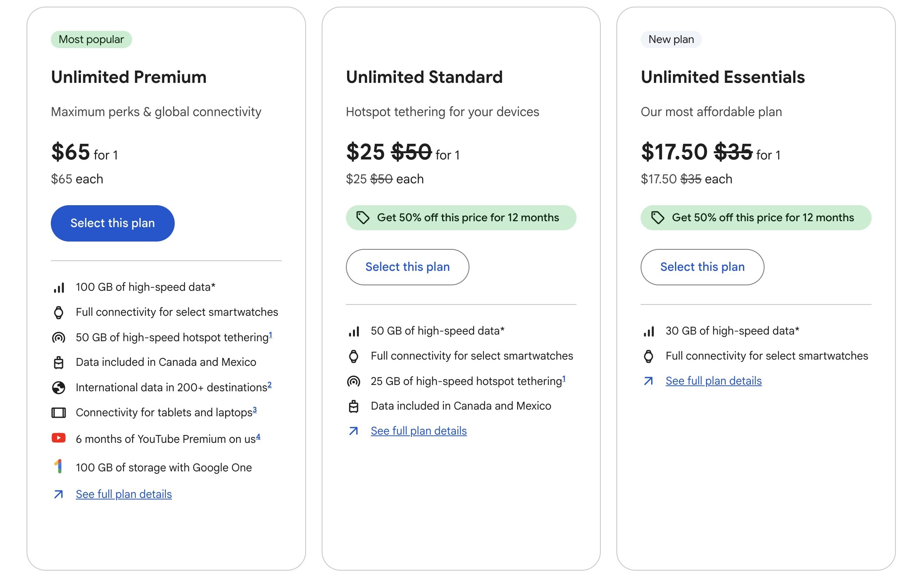Screen dimensions: 924x580
Task: Select the Unlimited Premium plan
Action: click(x=113, y=223)
